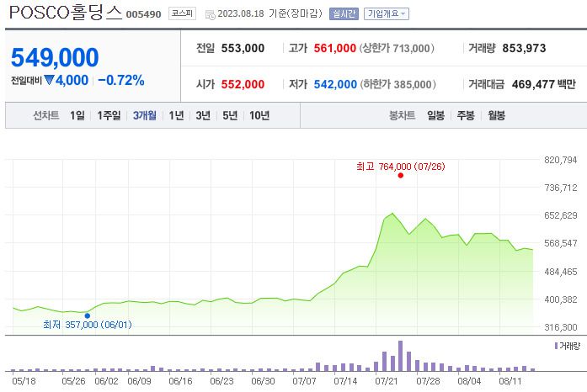Show the 1년 line chart
587x392 pixels.
click(x=176, y=115)
